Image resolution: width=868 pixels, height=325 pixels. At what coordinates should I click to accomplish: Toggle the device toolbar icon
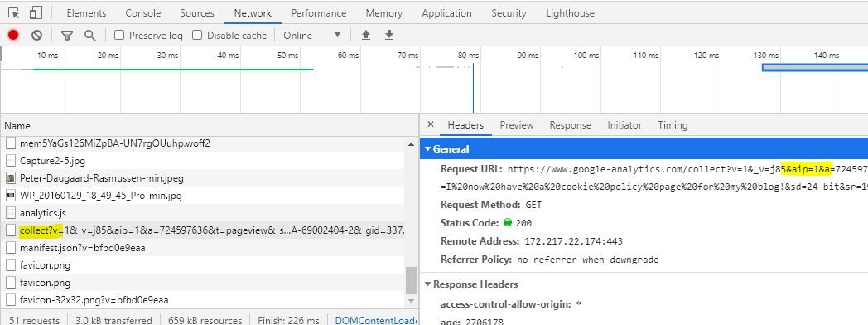click(x=36, y=12)
